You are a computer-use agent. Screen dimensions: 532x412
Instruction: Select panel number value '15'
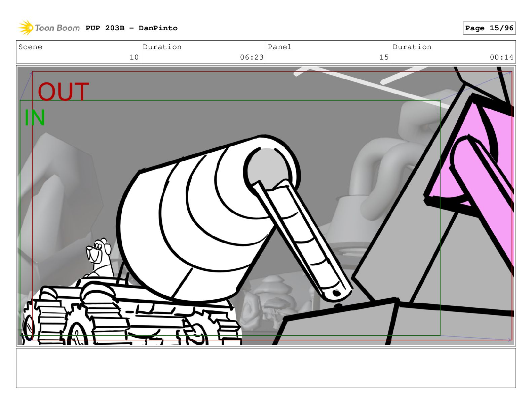[384, 58]
